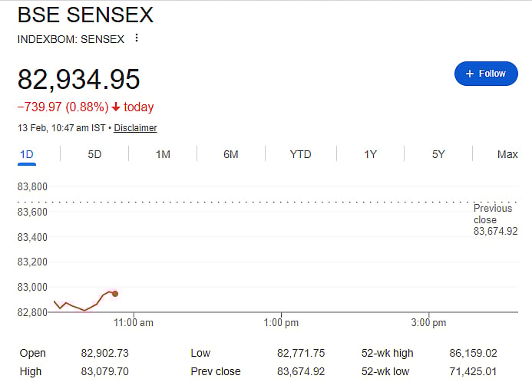Select the YTD chart tab
The height and width of the screenshot is (392, 532).
click(300, 154)
